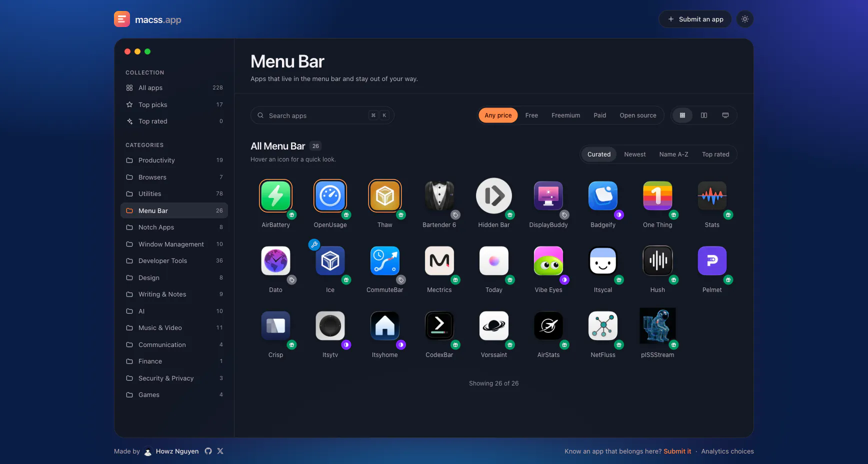Sort apps by Newest
This screenshot has height=464, width=868.
pyautogui.click(x=634, y=154)
